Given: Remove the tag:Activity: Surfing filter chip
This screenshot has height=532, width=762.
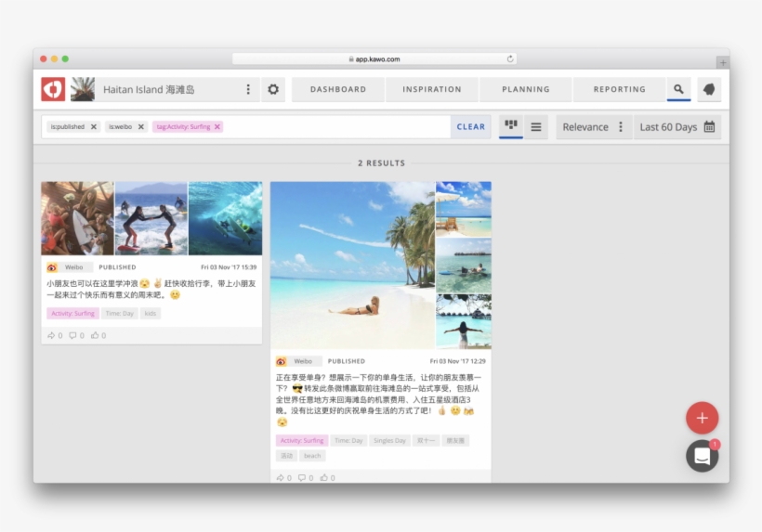Looking at the screenshot, I should coord(217,126).
